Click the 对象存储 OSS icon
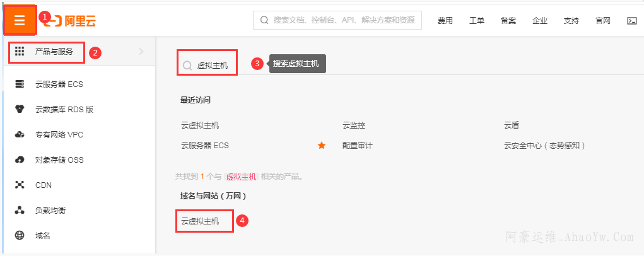This screenshot has height=256, width=644. coord(20,160)
